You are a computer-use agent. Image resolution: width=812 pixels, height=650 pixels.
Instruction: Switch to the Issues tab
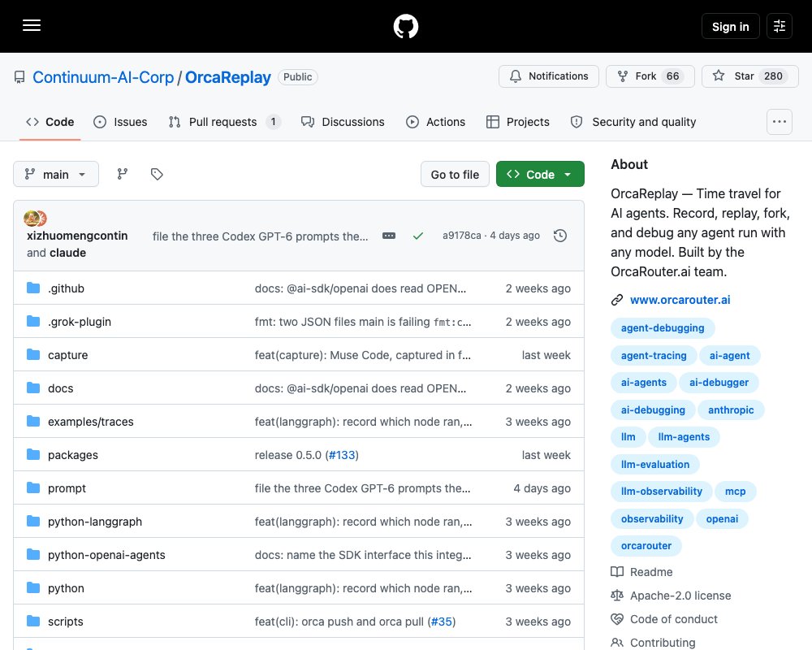point(121,122)
